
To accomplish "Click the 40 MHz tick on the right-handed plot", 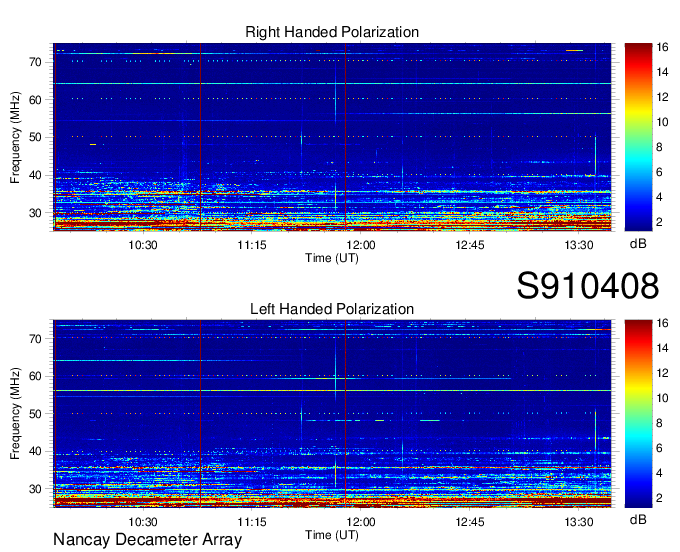I will coord(36,175).
